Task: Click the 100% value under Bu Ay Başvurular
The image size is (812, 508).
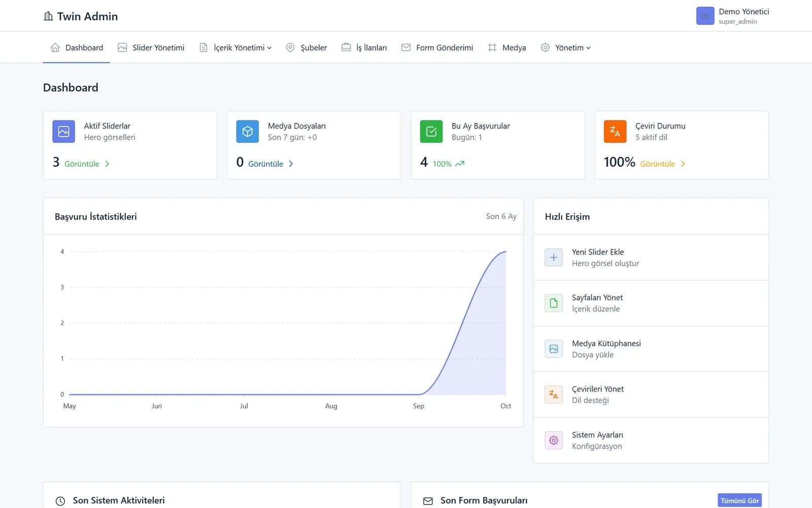Action: 442,164
